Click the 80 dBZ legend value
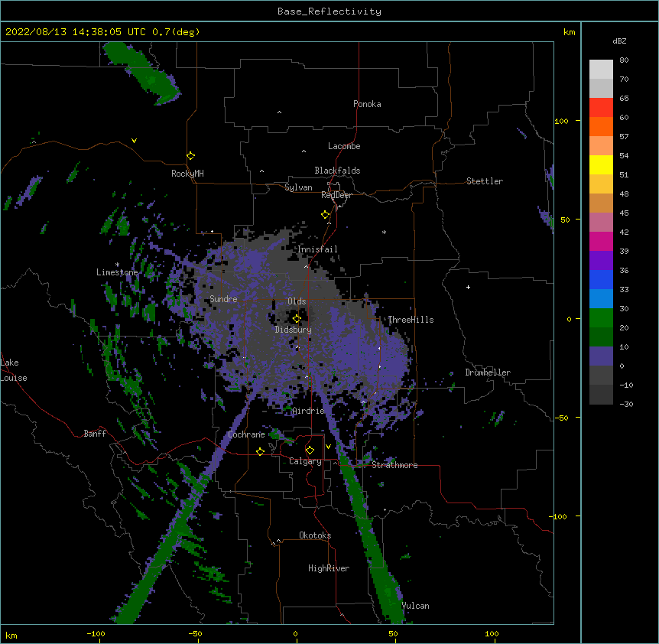659x644 pixels. [x=624, y=60]
